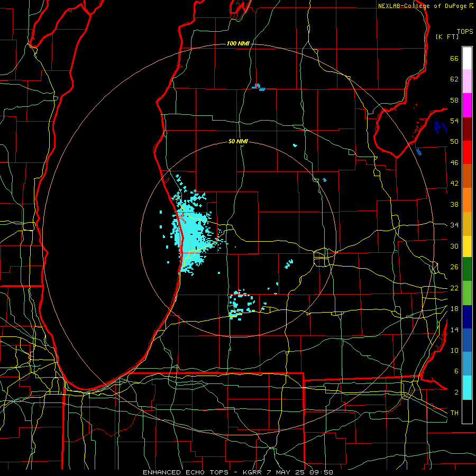Viewport: 476px width, 476px height.
Task: Click the white swatch in the tops legend
Action: coord(467,58)
